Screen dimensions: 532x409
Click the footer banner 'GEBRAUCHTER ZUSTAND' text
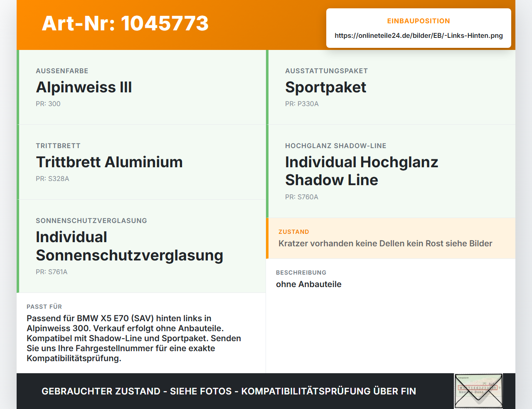coord(229,391)
